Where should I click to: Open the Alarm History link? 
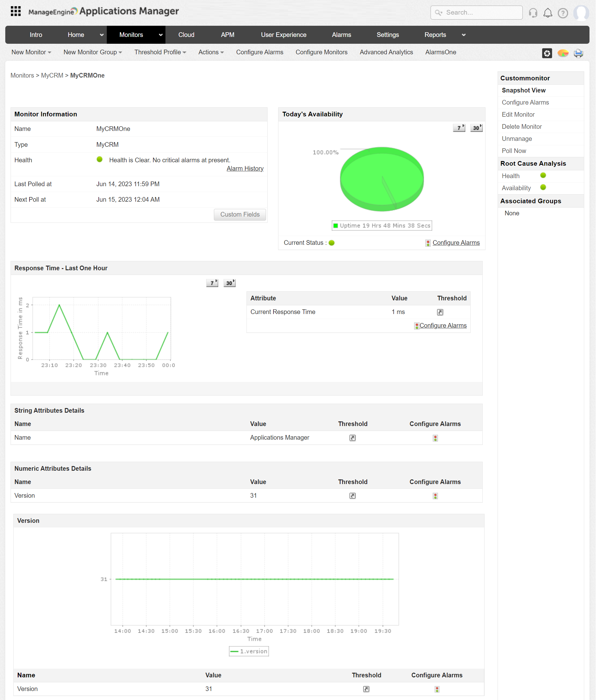pyautogui.click(x=245, y=168)
